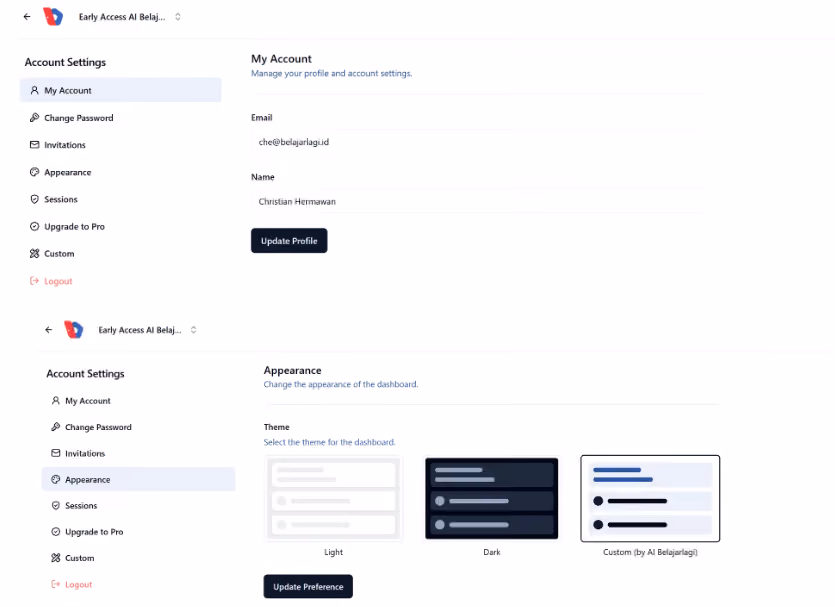
Task: Click the Update Profile button
Action: tap(289, 241)
